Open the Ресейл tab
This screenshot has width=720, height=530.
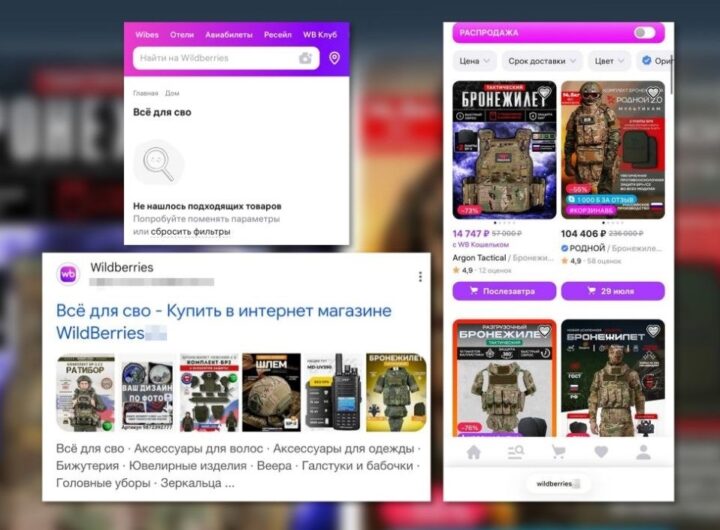pyautogui.click(x=278, y=35)
